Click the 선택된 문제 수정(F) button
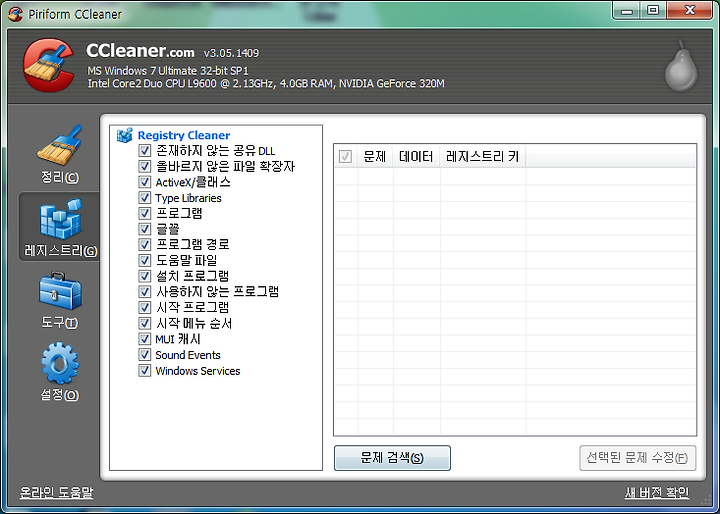 637,458
